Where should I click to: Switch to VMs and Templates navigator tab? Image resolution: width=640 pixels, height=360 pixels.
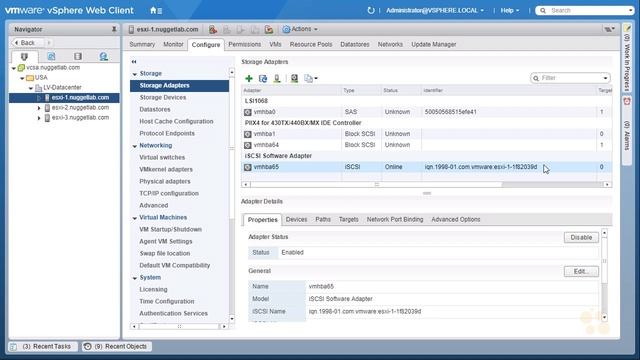click(x=51, y=56)
